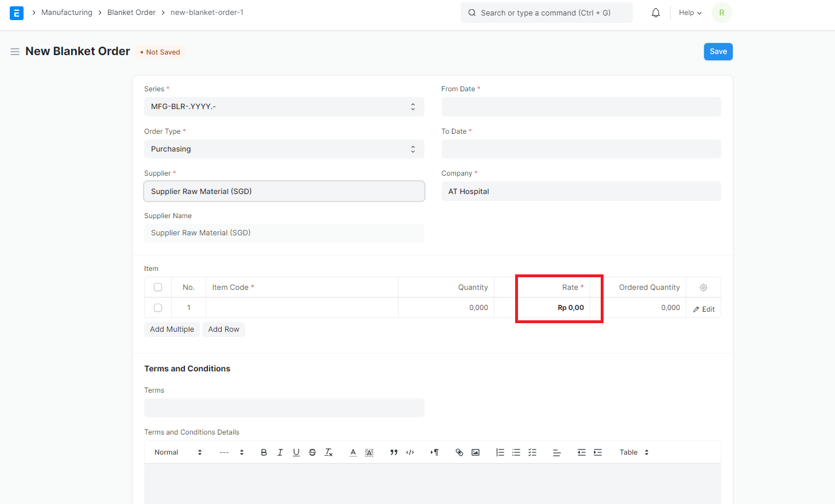This screenshot has width=835, height=504.
Task: Click the Not Saved status indicator
Action: (160, 52)
